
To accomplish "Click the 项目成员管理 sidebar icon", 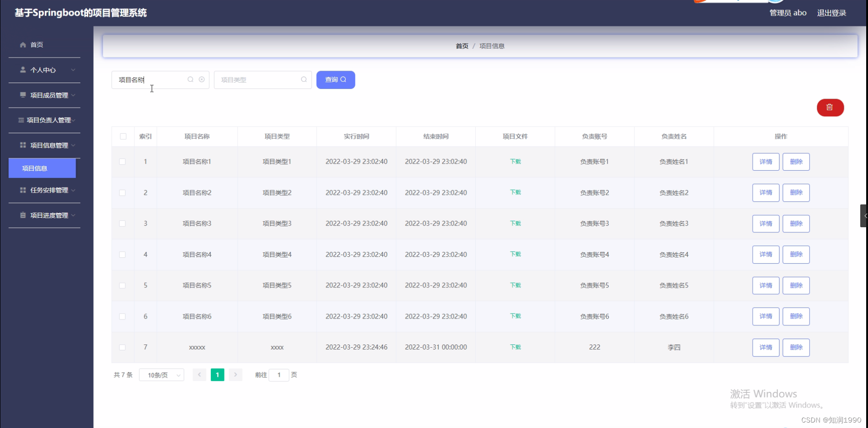I will [23, 95].
